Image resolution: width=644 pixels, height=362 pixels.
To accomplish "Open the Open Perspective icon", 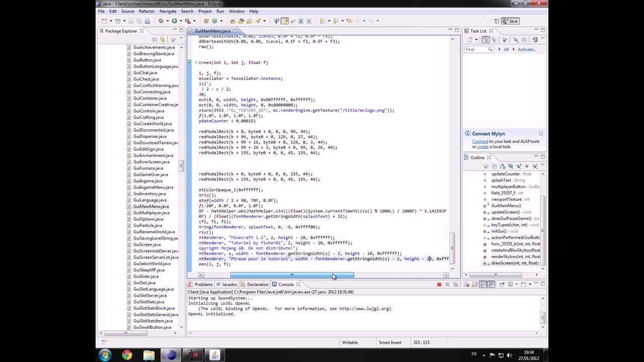I will pyautogui.click(x=498, y=21).
